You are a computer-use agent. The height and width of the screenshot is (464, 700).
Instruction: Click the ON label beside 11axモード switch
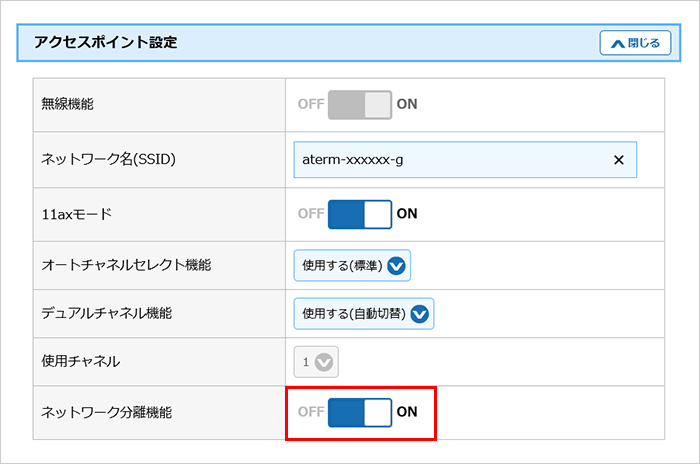point(407,213)
